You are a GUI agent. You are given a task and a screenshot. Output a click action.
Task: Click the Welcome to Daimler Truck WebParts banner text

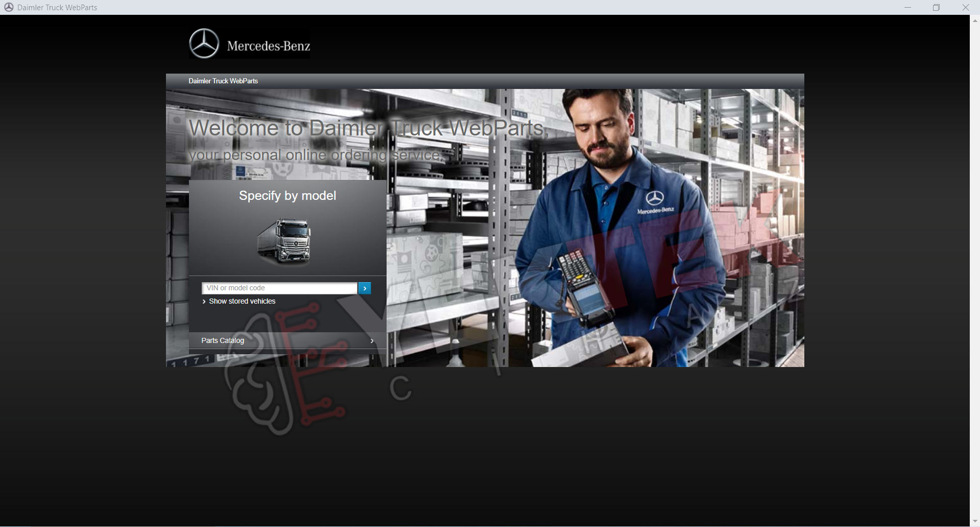coord(368,128)
